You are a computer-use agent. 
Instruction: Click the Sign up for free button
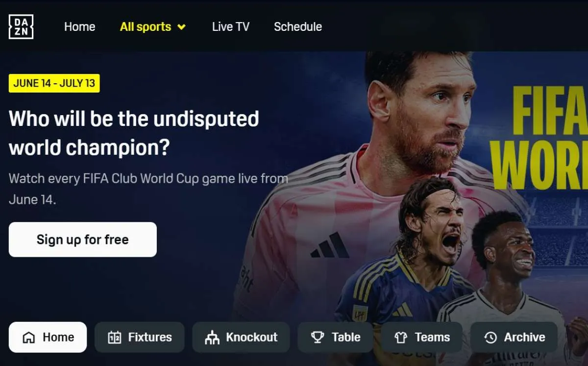tap(83, 240)
